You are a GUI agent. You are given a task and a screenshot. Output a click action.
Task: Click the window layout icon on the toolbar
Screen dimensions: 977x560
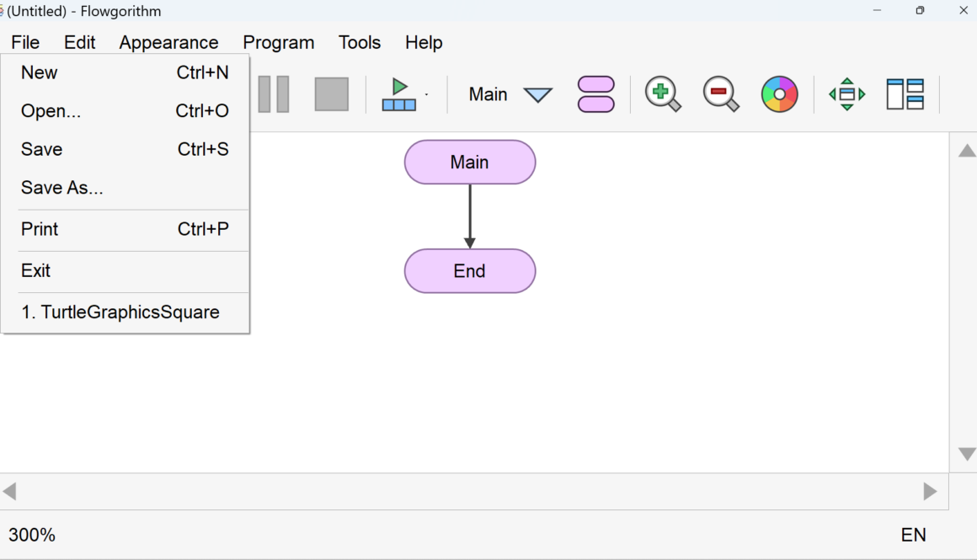[x=905, y=94]
